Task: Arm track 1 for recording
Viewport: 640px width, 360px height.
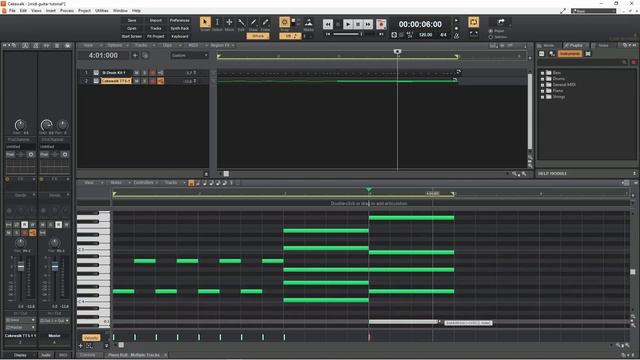Action: [152, 73]
